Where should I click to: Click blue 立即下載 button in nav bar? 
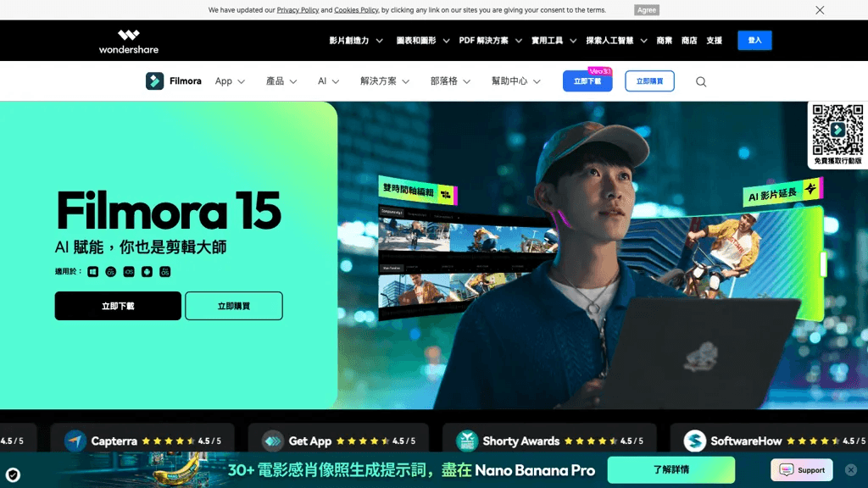click(x=587, y=81)
